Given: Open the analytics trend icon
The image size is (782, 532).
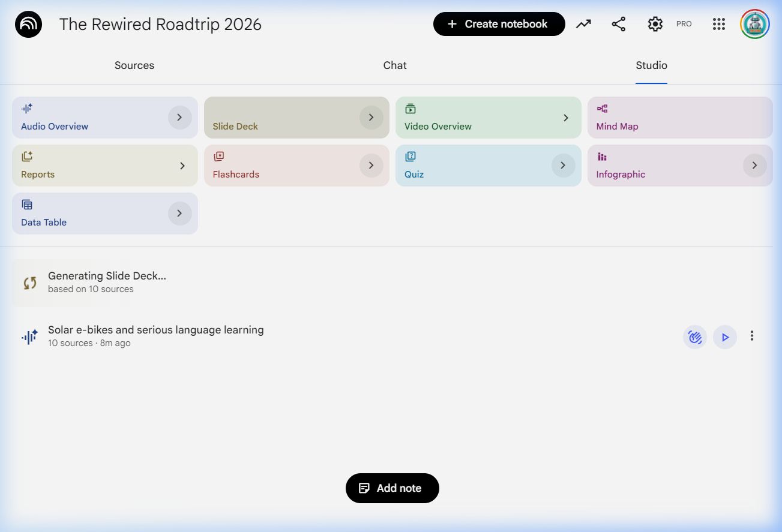Looking at the screenshot, I should pos(583,24).
